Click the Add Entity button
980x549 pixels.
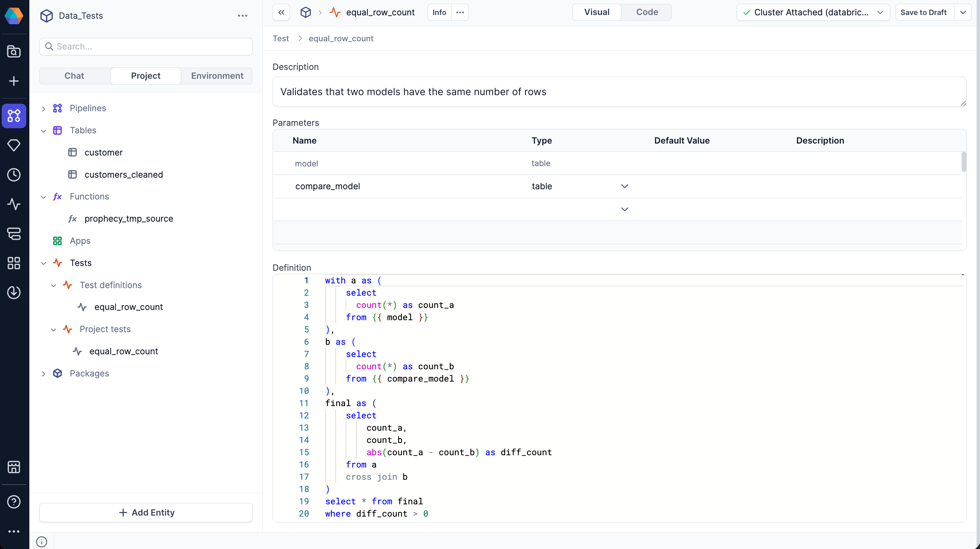click(x=146, y=513)
